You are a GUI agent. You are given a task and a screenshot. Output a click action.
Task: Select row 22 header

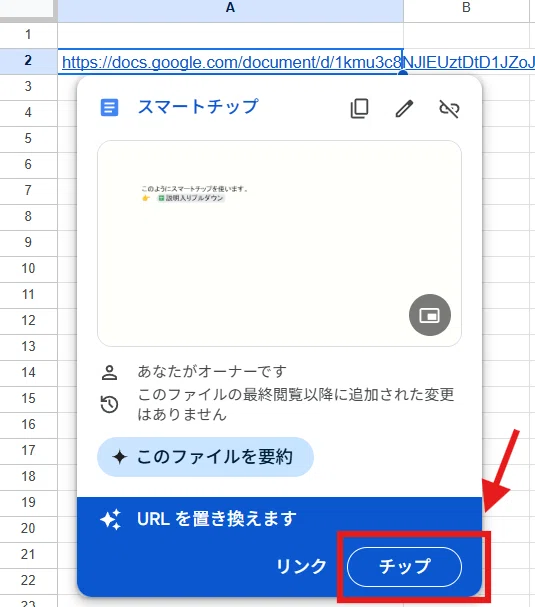[x=28, y=580]
